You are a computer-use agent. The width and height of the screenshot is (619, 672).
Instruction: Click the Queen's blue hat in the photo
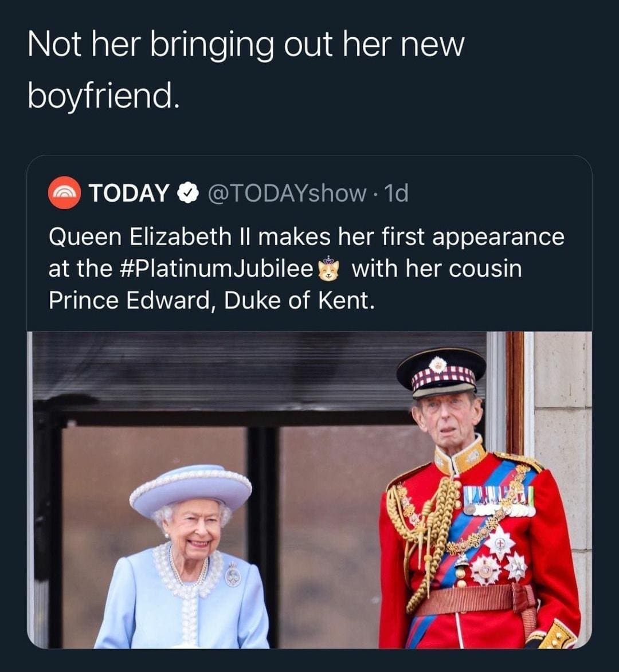[x=190, y=487]
